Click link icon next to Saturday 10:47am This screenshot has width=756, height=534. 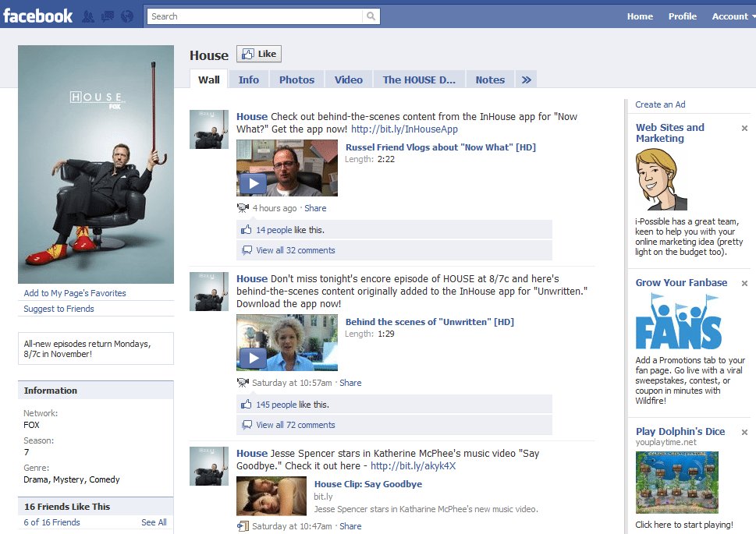(x=243, y=526)
